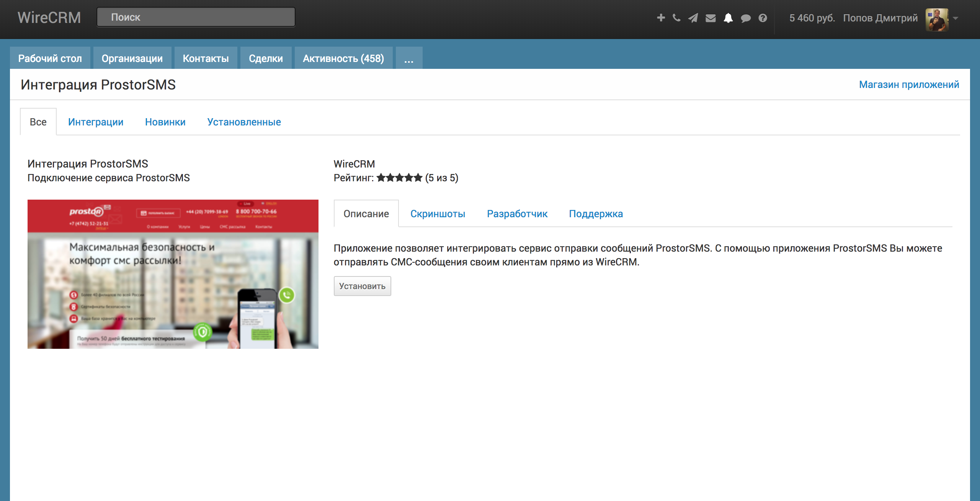Open help question mark icon

pyautogui.click(x=763, y=18)
